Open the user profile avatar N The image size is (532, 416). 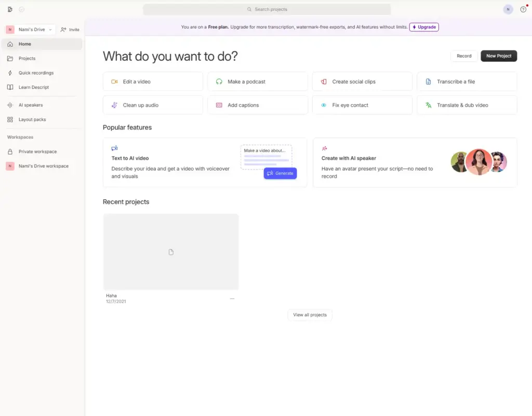click(x=508, y=9)
